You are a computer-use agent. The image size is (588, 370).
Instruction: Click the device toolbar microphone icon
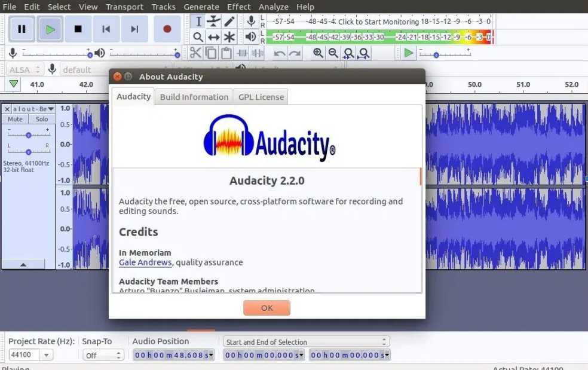tap(52, 69)
